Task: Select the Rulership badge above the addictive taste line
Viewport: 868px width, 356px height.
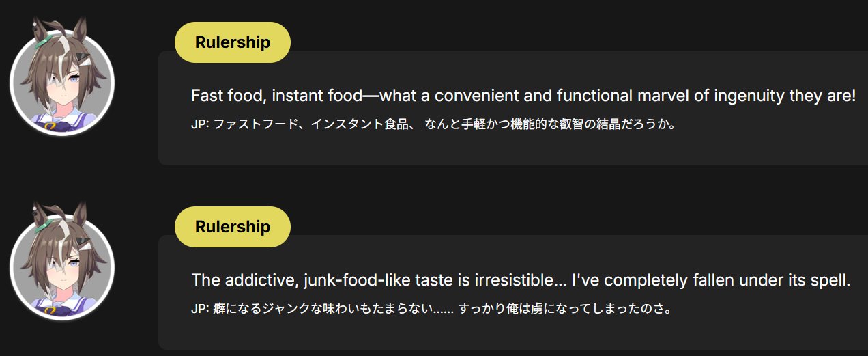Action: [233, 227]
